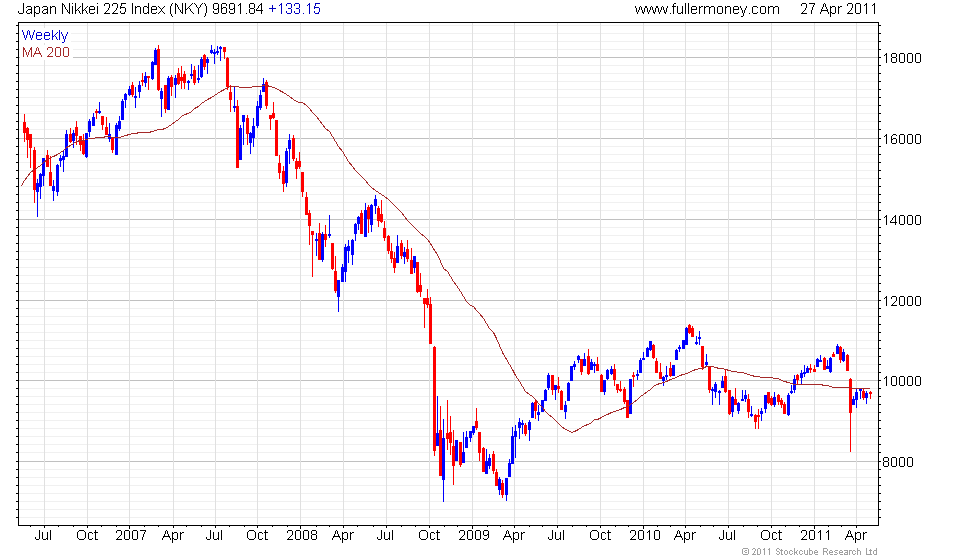The width and height of the screenshot is (960, 560).
Task: Click the 8000 price axis label
Action: pos(898,462)
